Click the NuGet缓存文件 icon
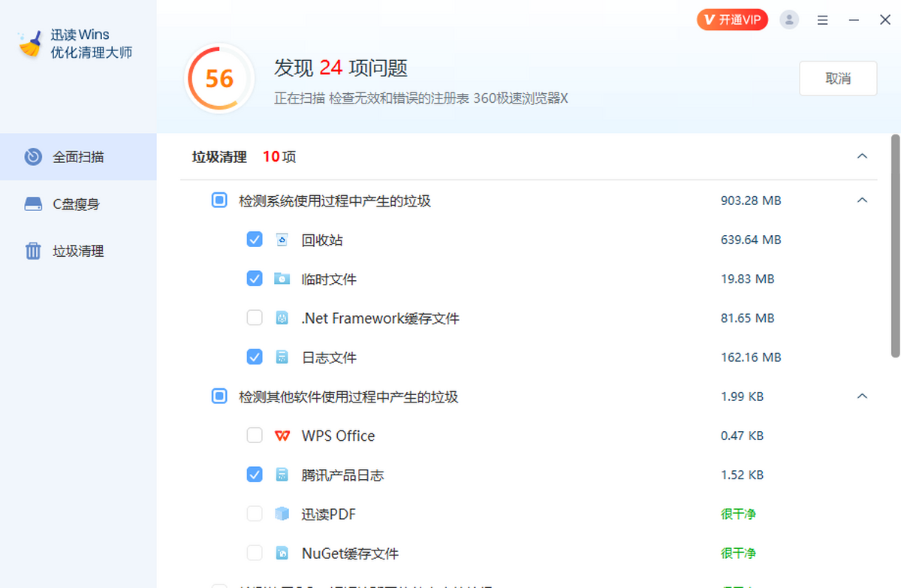 coord(282,553)
